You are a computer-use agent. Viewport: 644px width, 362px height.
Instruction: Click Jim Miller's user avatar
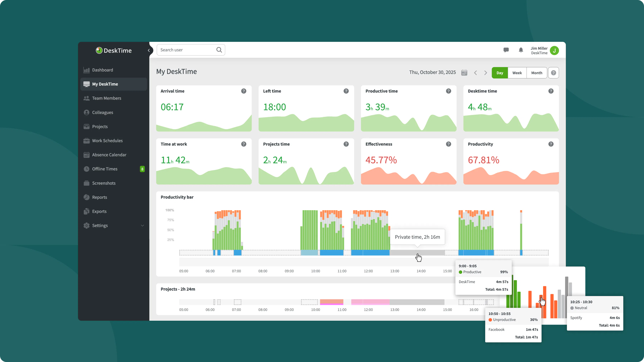554,50
